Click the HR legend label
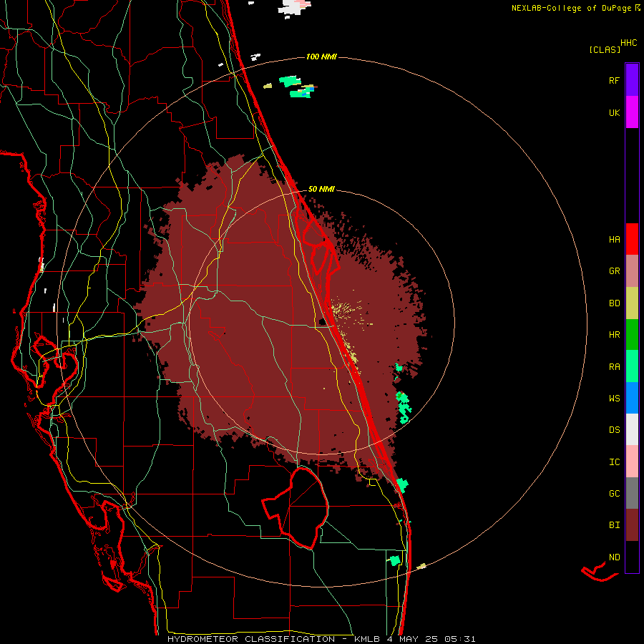Image resolution: width=644 pixels, height=644 pixels. (x=614, y=335)
